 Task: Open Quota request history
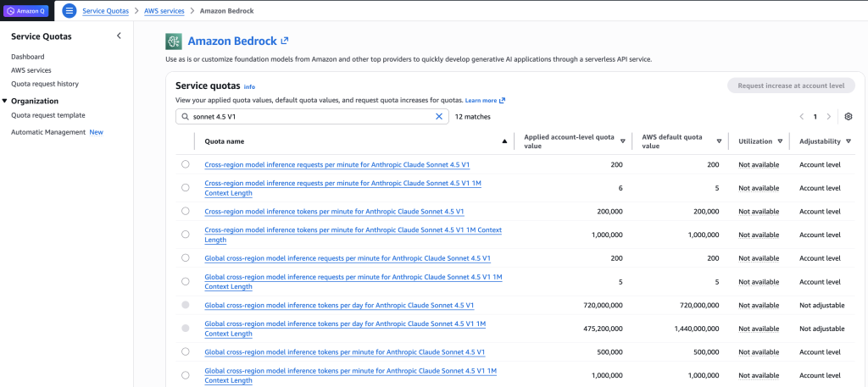tap(45, 84)
